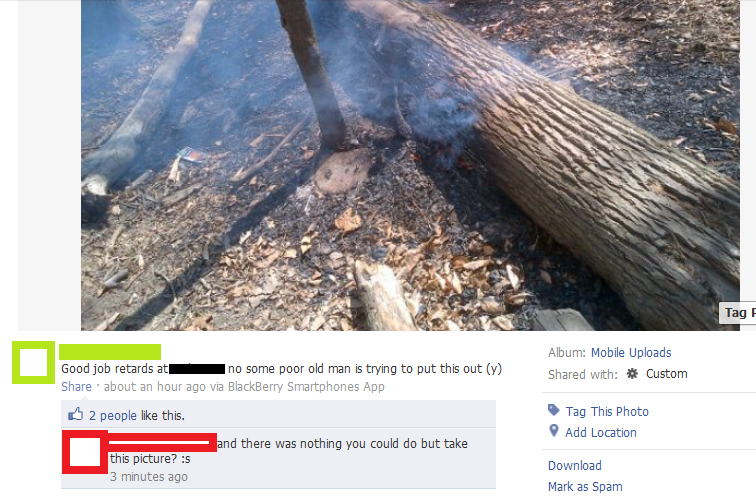Click the Custom privacy gear icon
756x499 pixels.
pyautogui.click(x=632, y=373)
